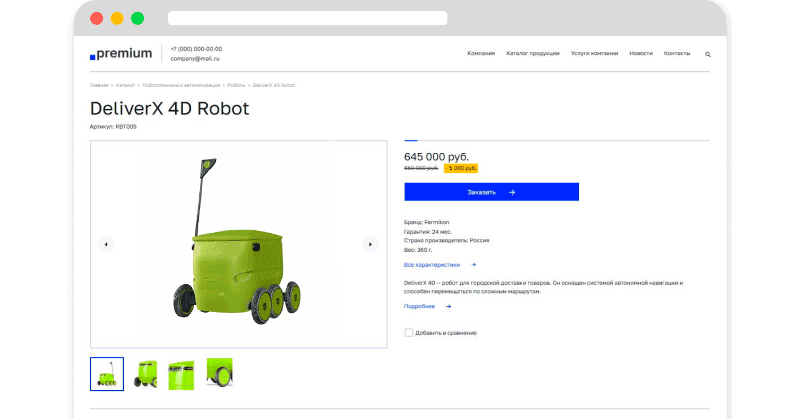800x419 pixels.
Task: Click arrow beside Подробнее link
Action: [449, 307]
